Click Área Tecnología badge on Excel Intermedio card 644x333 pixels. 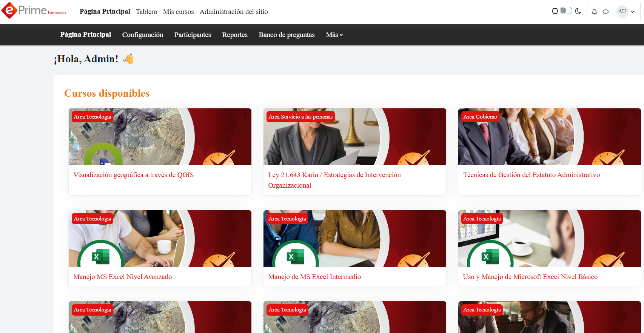pos(287,219)
